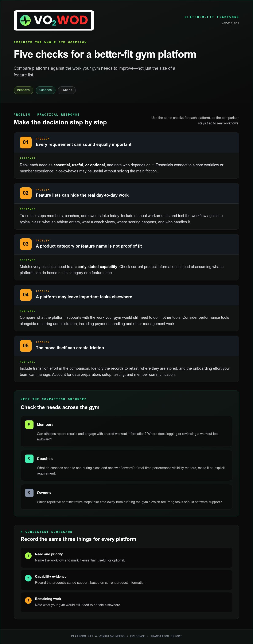Click the teal C Coaches icon

pyautogui.click(x=29, y=459)
